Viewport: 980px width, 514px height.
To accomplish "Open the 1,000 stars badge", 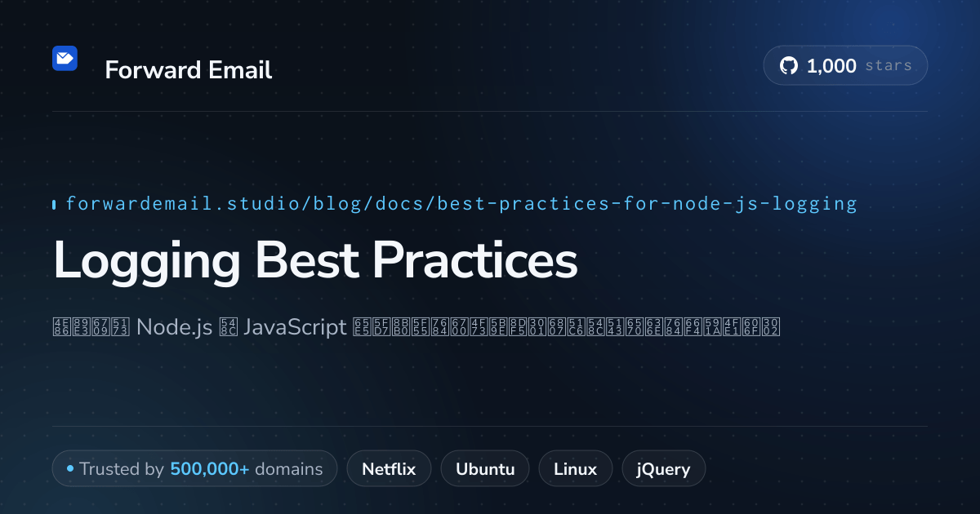I will pos(845,66).
